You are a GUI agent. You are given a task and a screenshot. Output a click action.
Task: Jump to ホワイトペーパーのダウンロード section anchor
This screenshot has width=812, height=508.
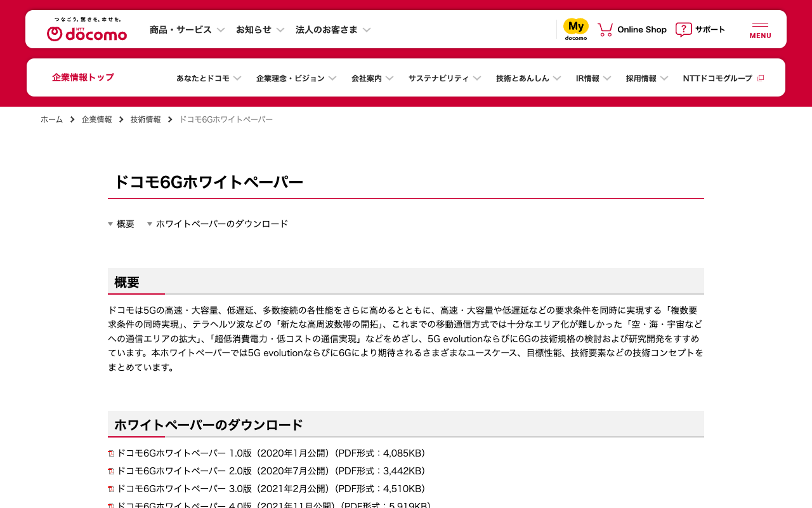222,224
